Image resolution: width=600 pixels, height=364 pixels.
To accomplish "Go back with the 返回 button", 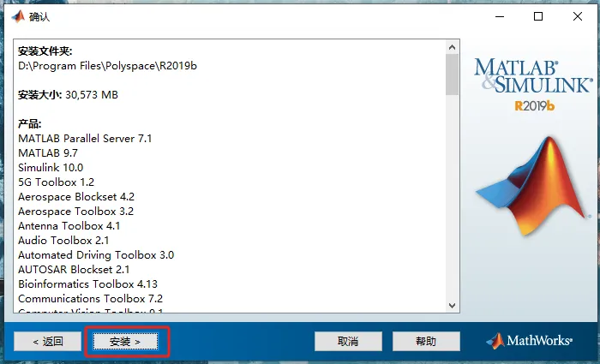I will [x=47, y=341].
